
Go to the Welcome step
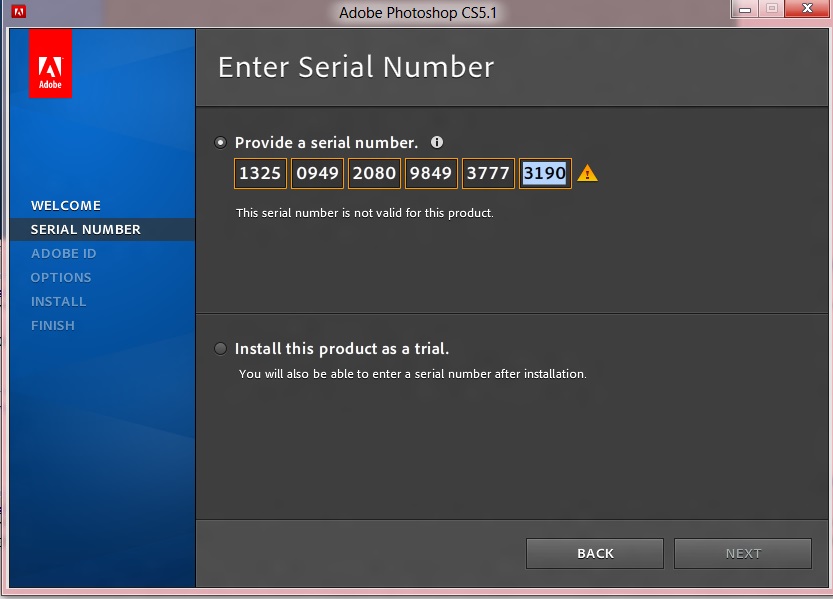66,206
